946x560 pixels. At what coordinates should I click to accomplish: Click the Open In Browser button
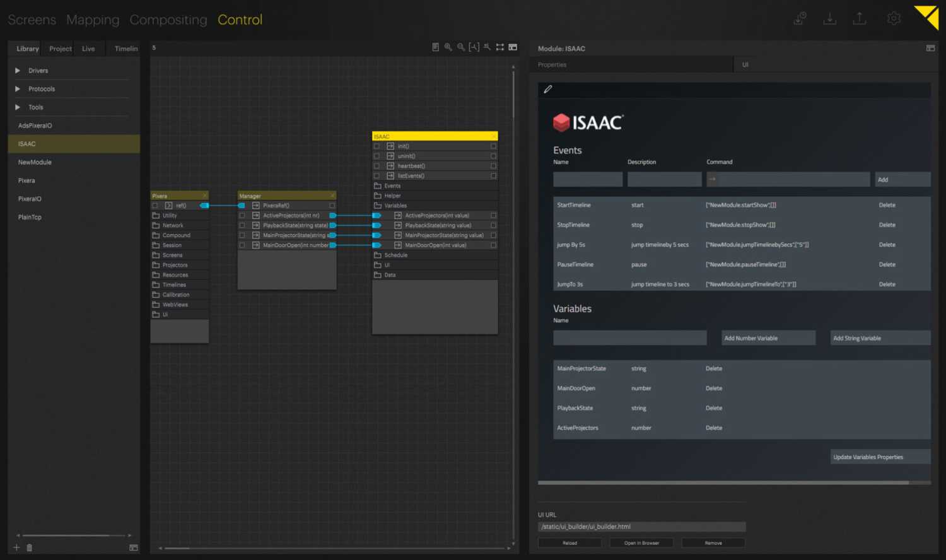(x=641, y=542)
